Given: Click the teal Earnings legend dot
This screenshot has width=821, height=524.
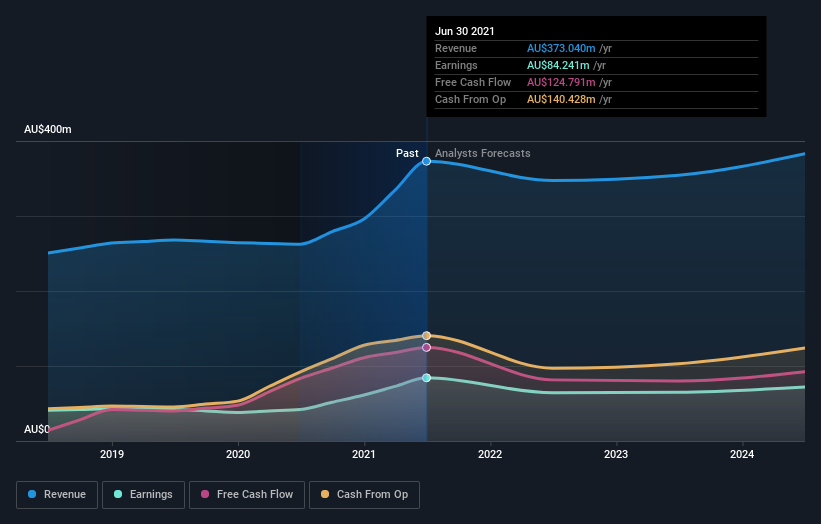Looking at the screenshot, I should [118, 494].
